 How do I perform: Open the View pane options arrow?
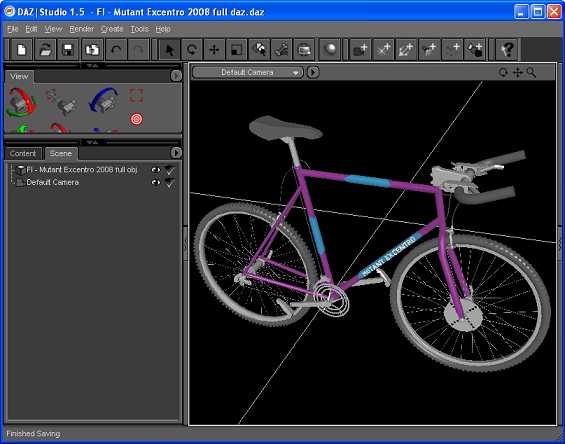176,76
